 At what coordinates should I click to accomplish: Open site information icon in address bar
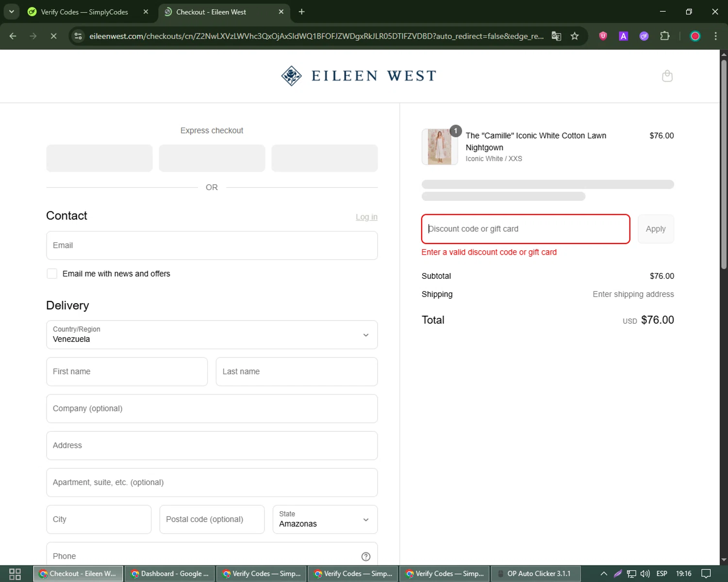(x=78, y=36)
